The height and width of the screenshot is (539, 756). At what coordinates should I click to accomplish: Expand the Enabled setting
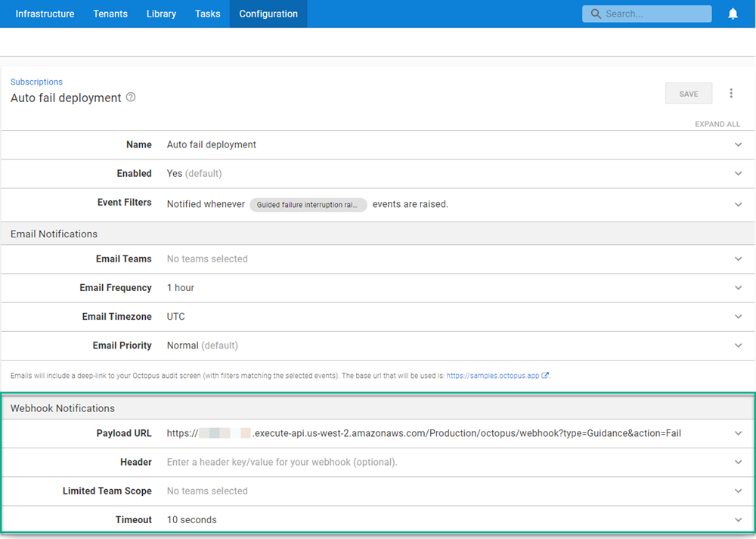pos(739,173)
